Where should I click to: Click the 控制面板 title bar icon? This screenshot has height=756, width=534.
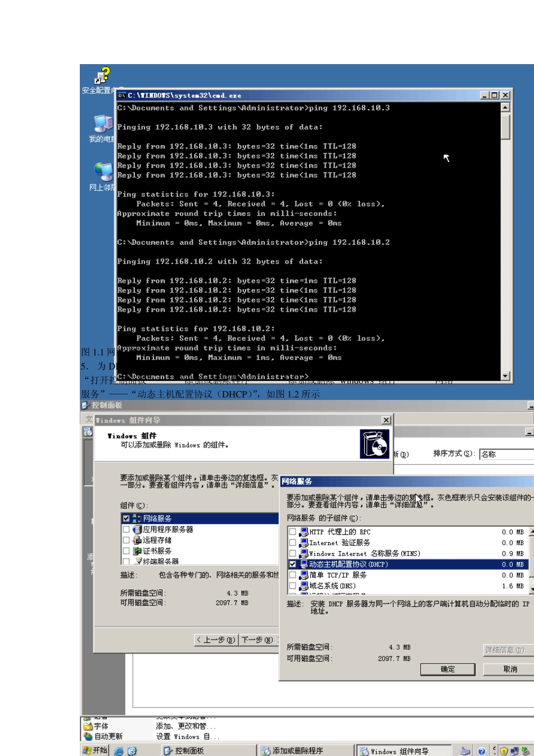(x=85, y=405)
